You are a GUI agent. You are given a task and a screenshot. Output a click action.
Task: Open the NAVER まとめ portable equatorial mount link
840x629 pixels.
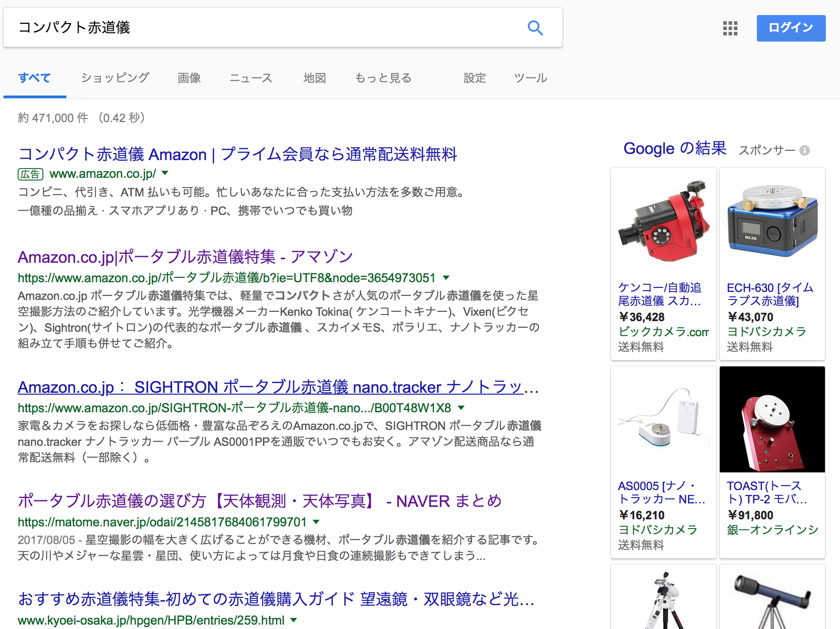point(260,501)
